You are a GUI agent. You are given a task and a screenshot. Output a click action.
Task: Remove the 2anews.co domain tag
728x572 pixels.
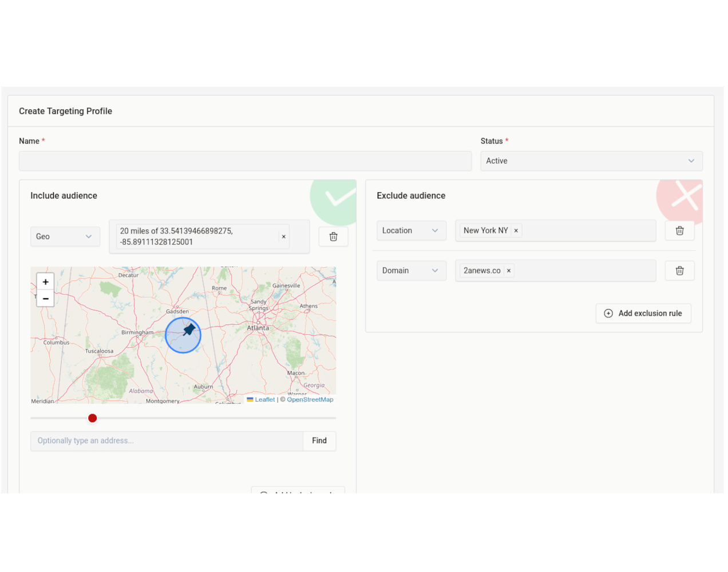click(x=509, y=271)
